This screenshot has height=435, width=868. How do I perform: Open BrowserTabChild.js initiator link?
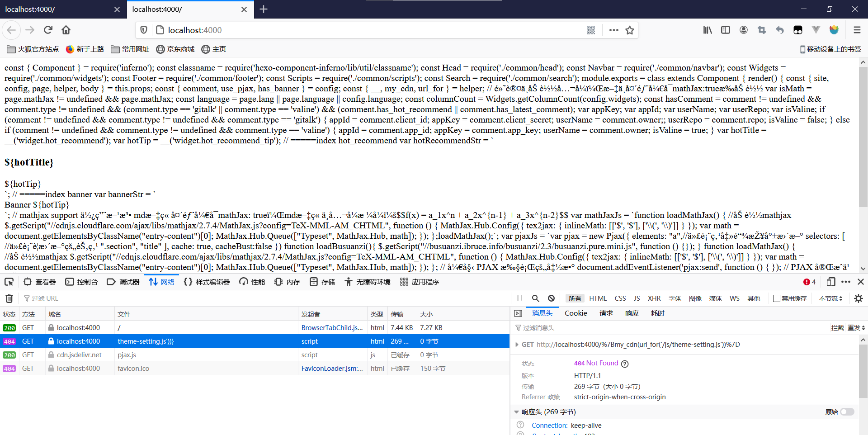tap(332, 328)
